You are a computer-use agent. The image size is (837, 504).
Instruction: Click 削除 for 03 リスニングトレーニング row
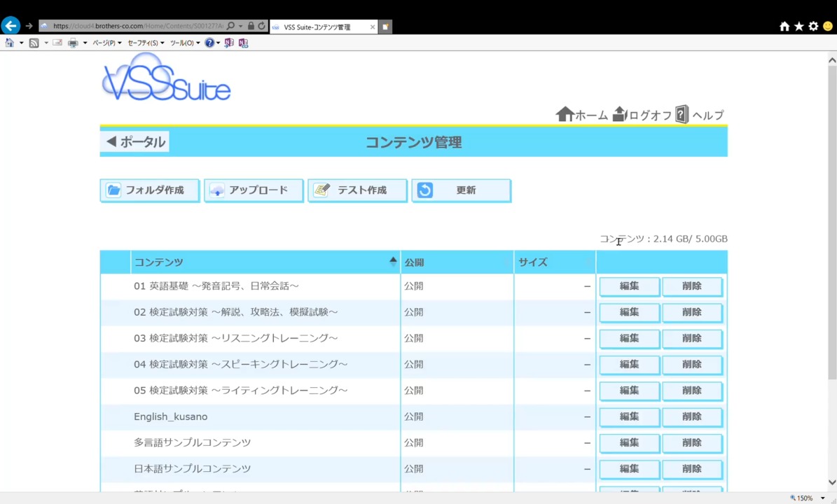click(692, 339)
